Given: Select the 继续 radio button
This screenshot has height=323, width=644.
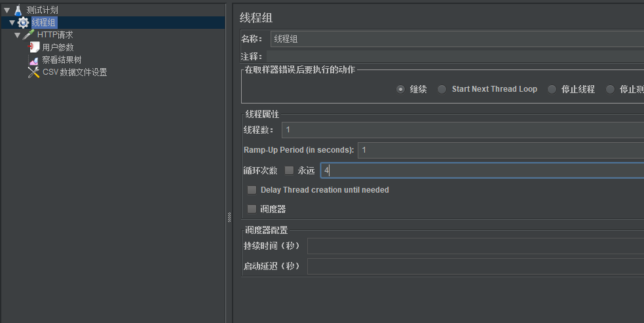Looking at the screenshot, I should [x=400, y=89].
